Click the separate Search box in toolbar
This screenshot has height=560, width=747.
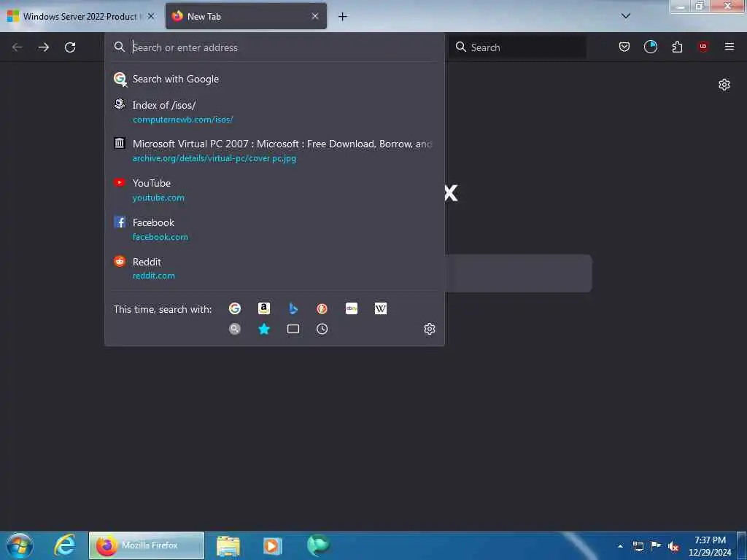click(517, 47)
